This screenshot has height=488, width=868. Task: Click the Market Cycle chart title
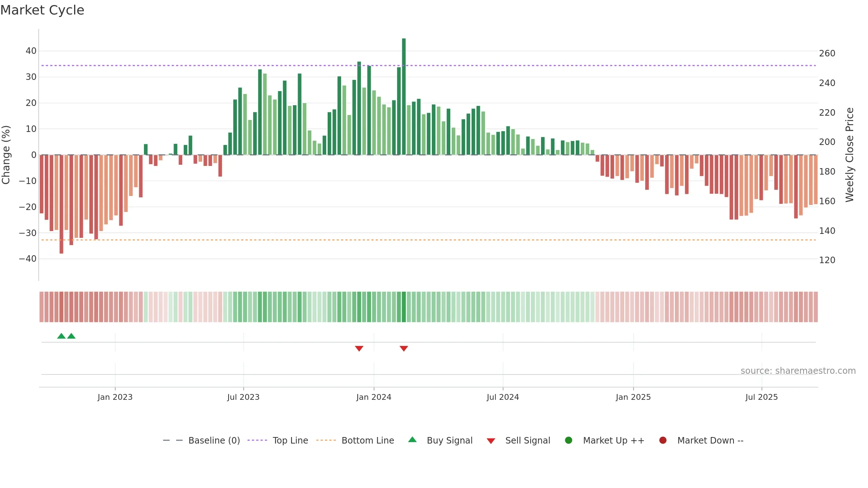(x=42, y=10)
